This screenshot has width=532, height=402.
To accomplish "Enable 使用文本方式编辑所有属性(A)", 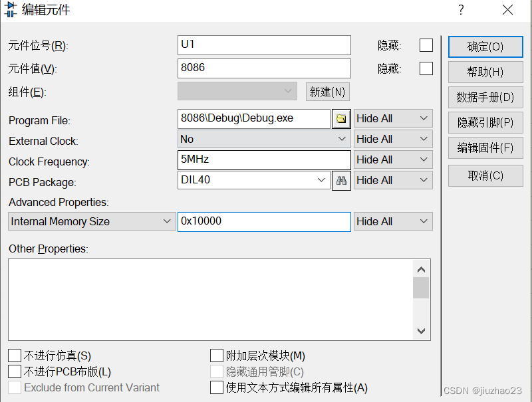I will pos(216,387).
